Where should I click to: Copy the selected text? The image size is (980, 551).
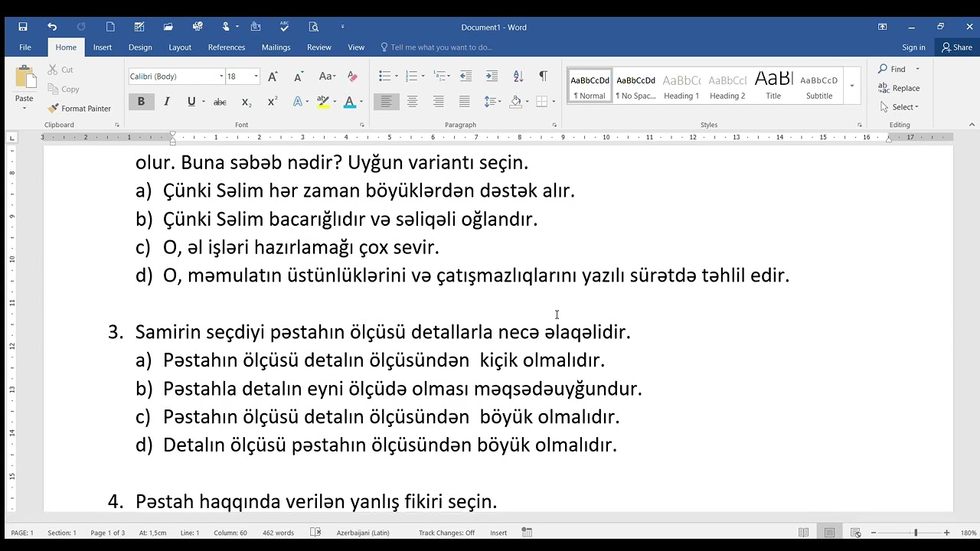pos(64,89)
